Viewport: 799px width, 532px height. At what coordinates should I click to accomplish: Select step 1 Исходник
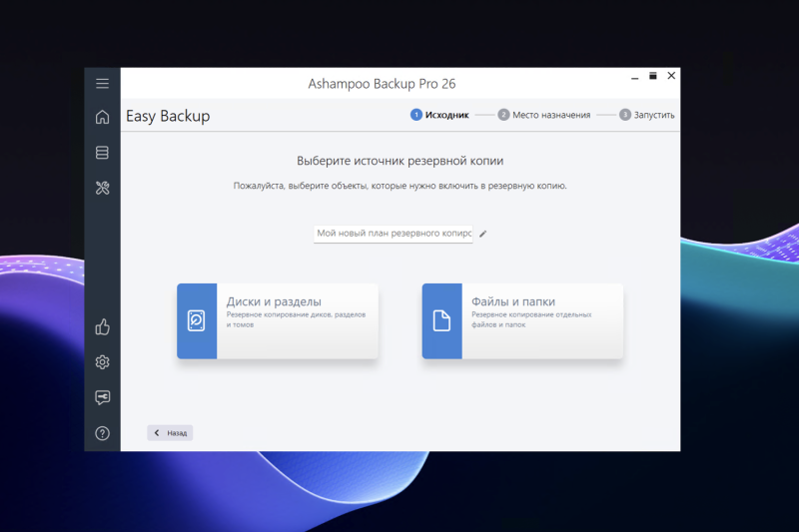coord(439,115)
